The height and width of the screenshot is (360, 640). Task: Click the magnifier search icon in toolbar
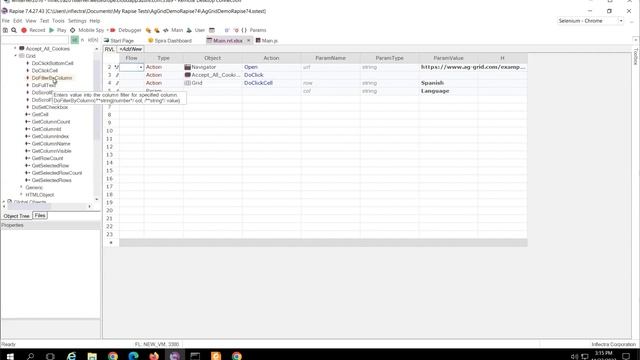pos(14,30)
